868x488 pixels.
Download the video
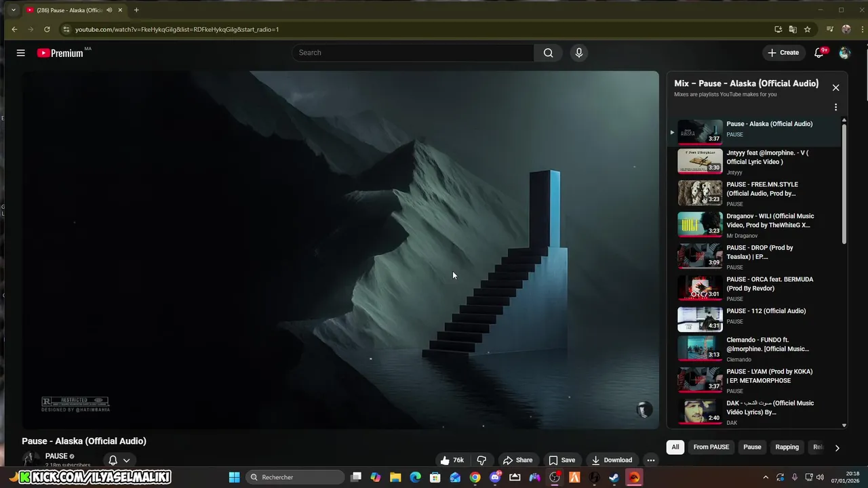612,460
